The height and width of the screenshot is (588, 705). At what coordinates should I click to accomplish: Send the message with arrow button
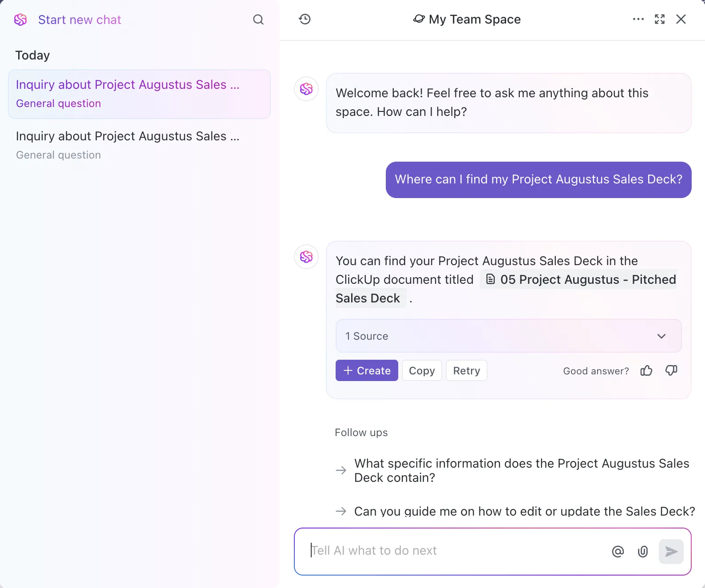671,551
